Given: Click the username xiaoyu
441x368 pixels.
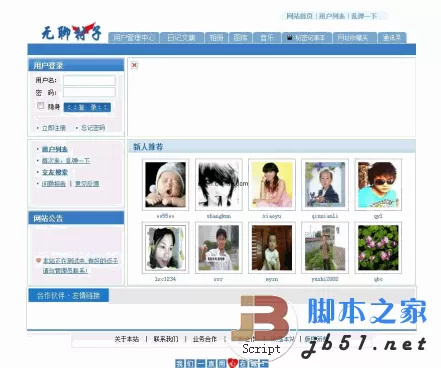Looking at the screenshot, I should tap(272, 216).
